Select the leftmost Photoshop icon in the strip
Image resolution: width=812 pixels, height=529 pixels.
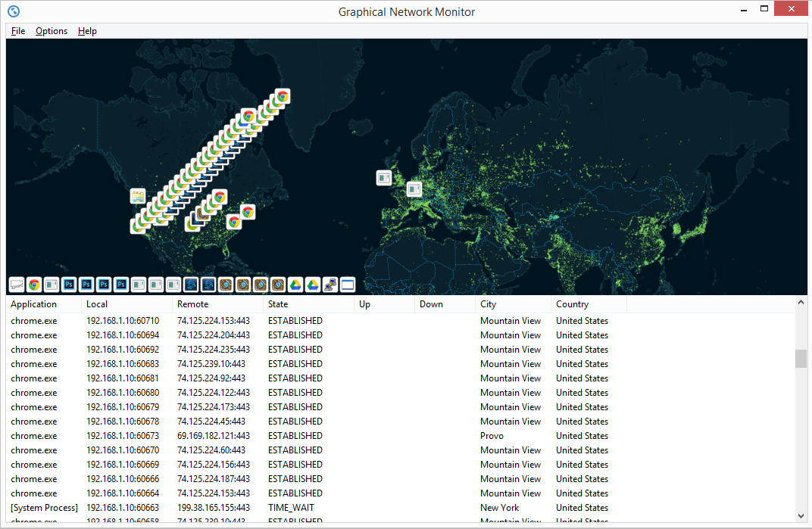coord(69,285)
